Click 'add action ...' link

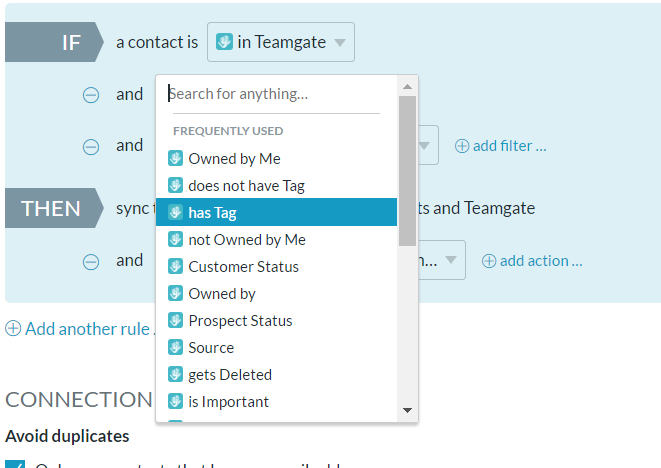click(x=532, y=261)
